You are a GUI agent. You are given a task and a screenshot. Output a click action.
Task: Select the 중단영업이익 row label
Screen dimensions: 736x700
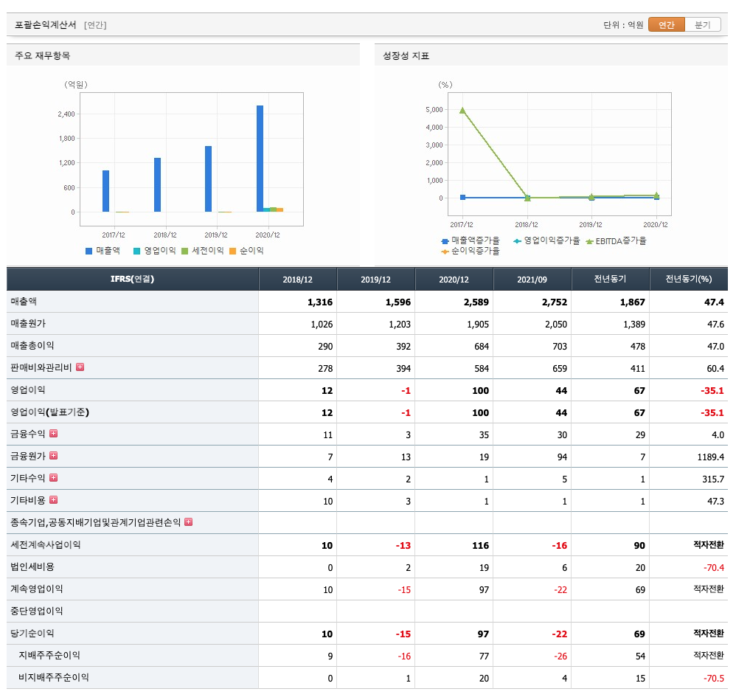pyautogui.click(x=37, y=611)
